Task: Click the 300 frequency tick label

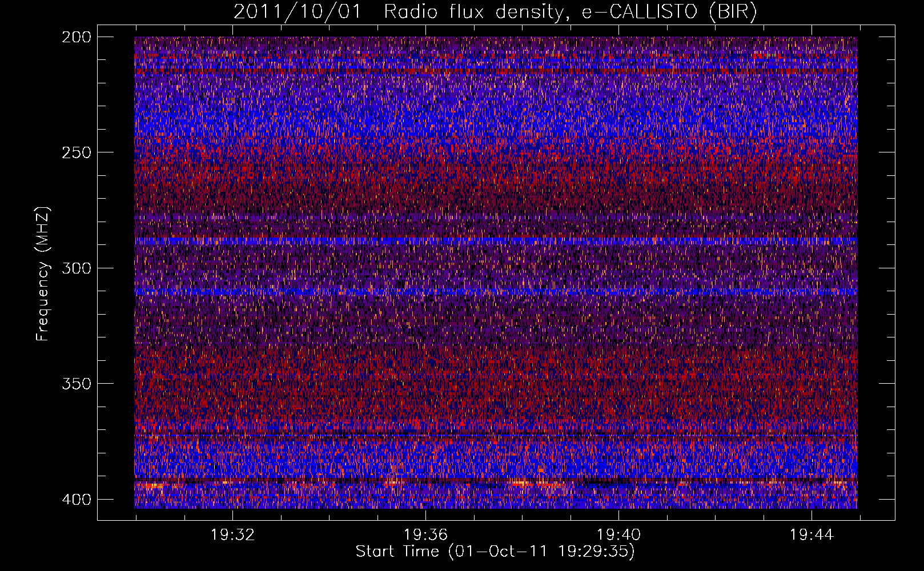Action: (76, 268)
